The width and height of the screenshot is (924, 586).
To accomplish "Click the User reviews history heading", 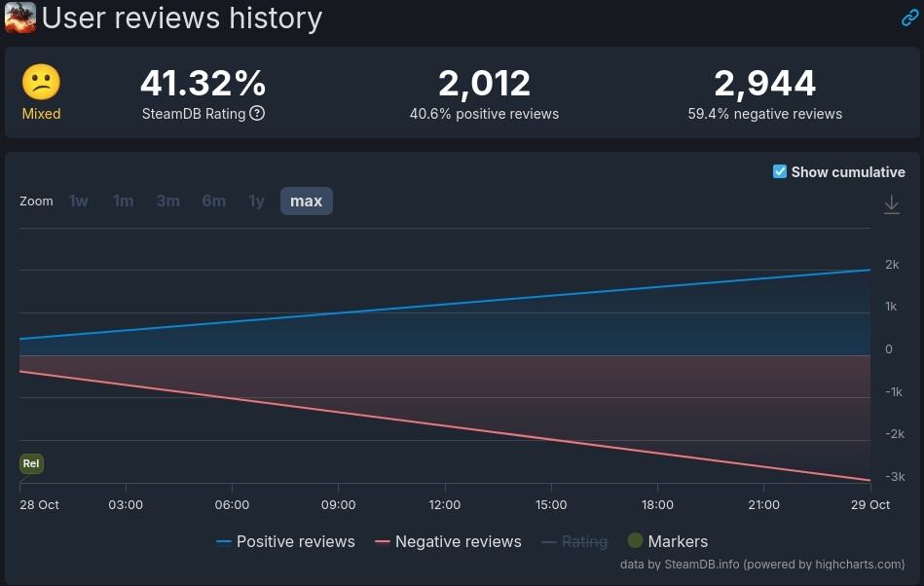I will 182,18.
